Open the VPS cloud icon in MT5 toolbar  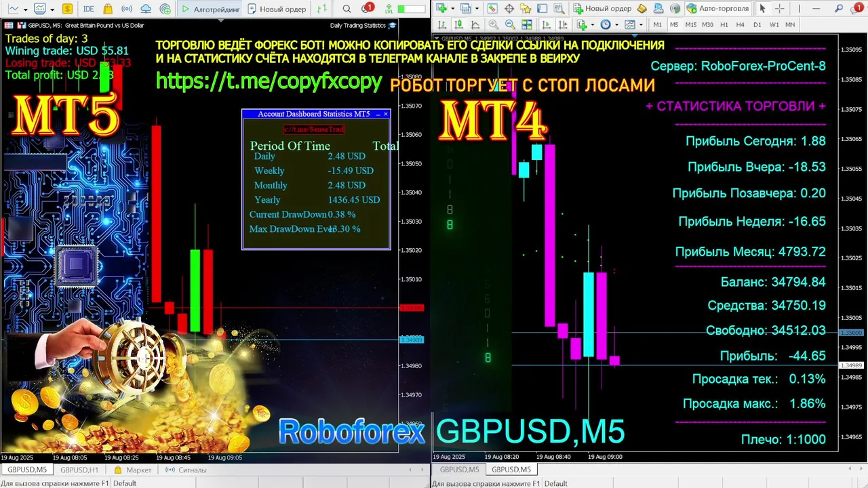point(146,9)
